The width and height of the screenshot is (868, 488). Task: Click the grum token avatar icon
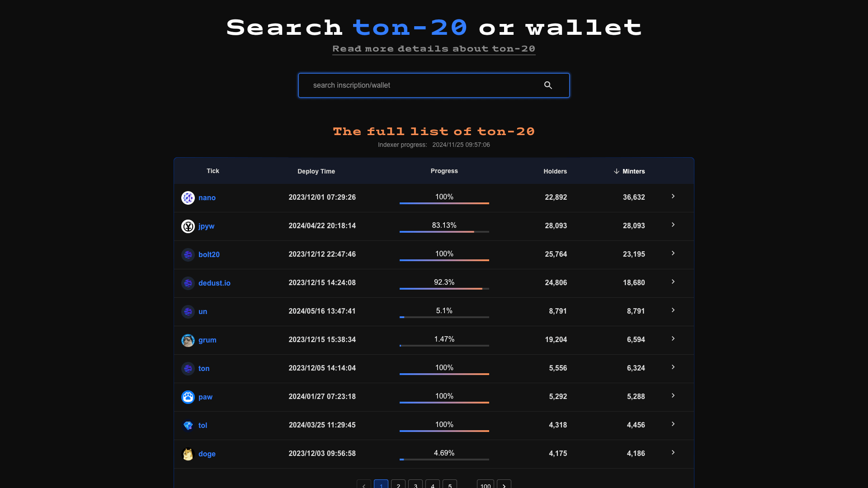[x=188, y=340]
